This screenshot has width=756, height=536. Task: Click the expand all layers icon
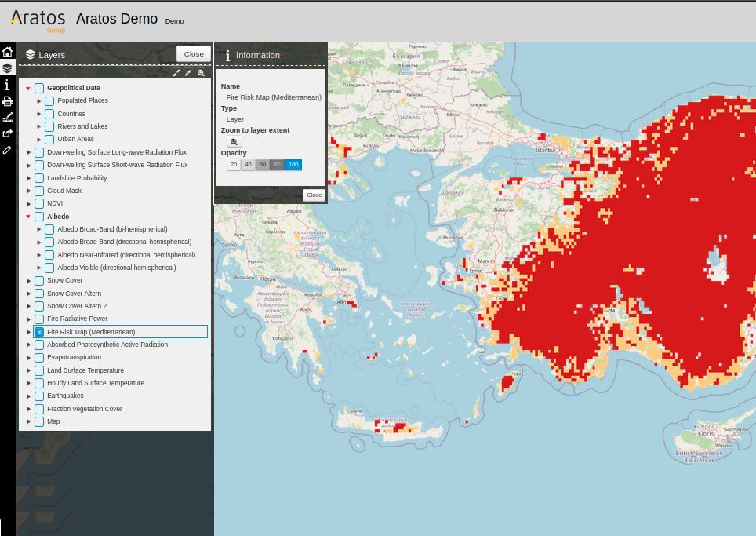coord(176,72)
